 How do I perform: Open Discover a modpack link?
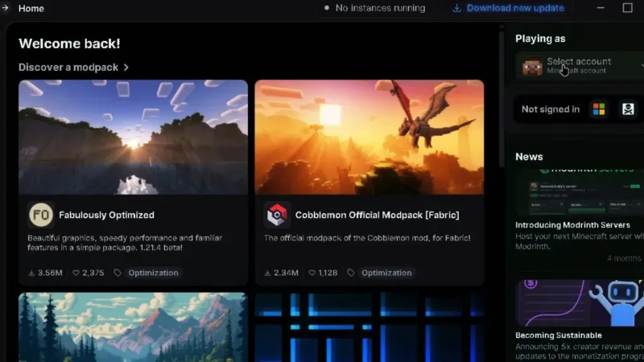68,68
